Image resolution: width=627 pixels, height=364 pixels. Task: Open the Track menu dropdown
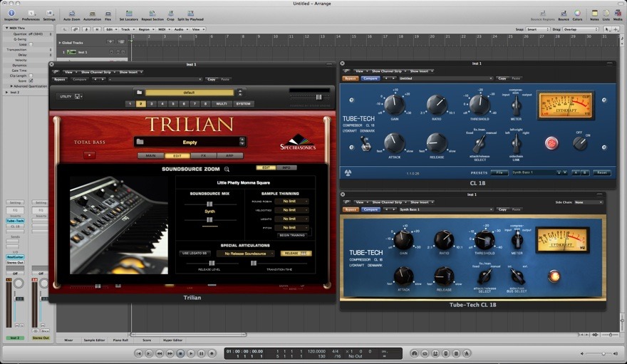coord(127,29)
